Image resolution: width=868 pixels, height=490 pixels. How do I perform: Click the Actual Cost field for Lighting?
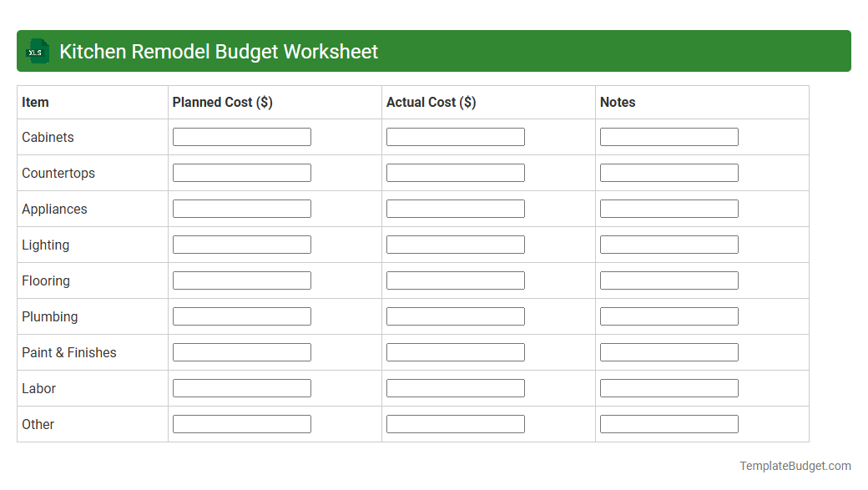(x=455, y=244)
